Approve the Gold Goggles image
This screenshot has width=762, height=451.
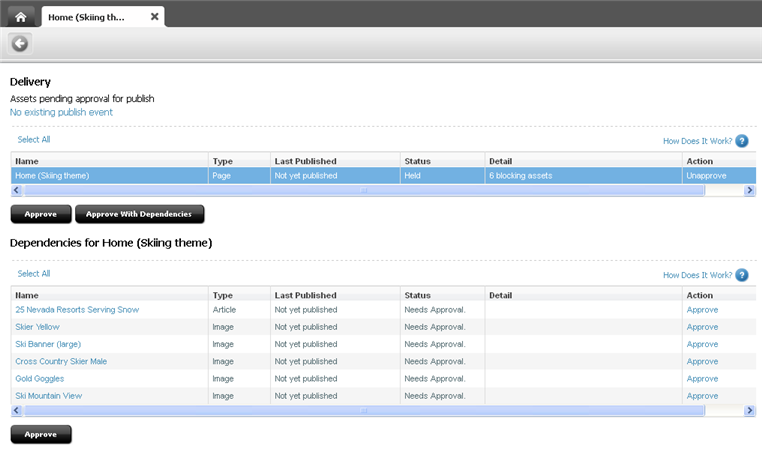tap(702, 379)
